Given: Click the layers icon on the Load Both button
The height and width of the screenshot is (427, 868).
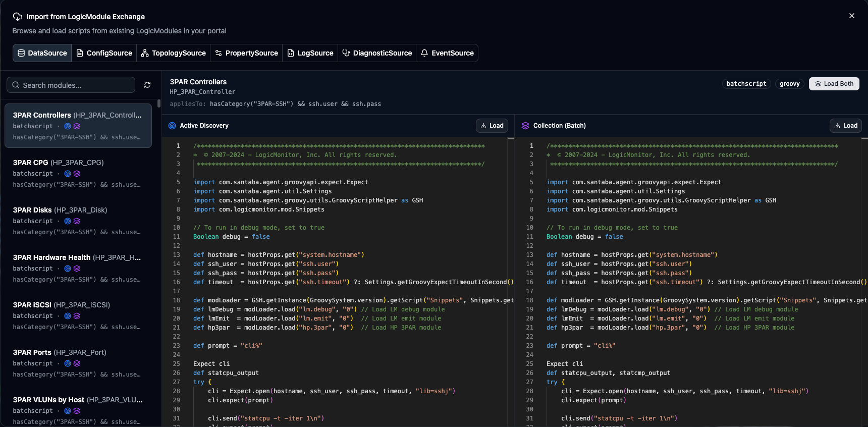Looking at the screenshot, I should pyautogui.click(x=818, y=84).
